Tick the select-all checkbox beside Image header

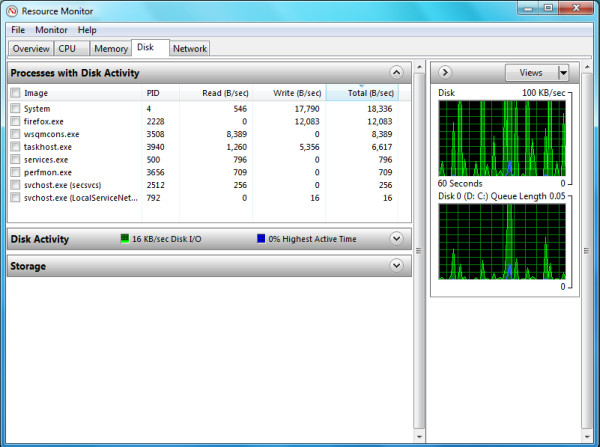[15, 93]
